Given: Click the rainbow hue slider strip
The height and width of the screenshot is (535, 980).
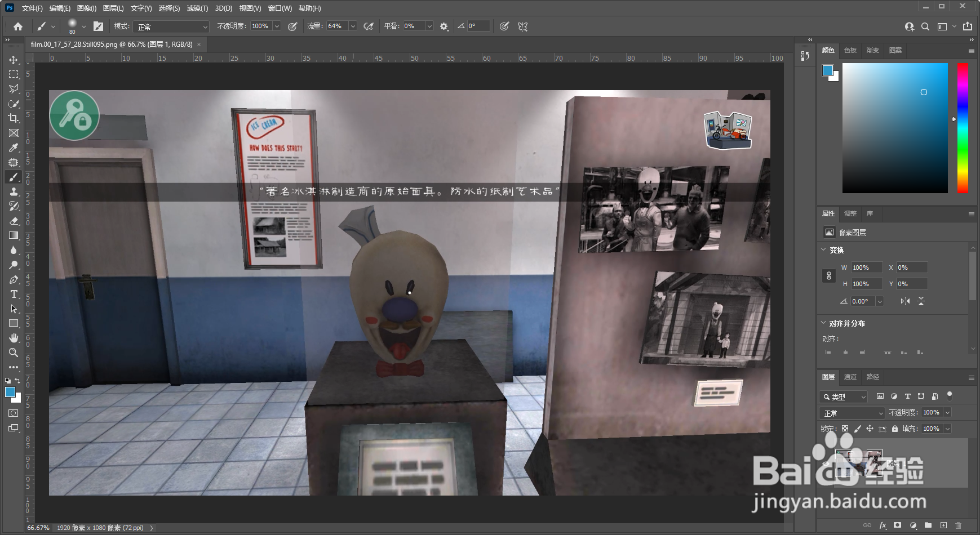Looking at the screenshot, I should (963, 128).
